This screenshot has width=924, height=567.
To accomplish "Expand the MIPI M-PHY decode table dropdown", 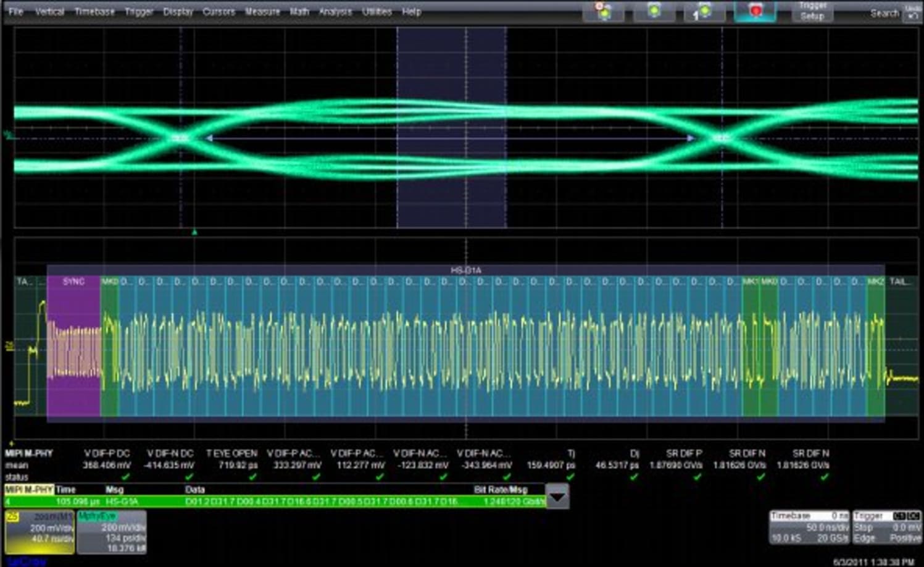I will [x=557, y=496].
